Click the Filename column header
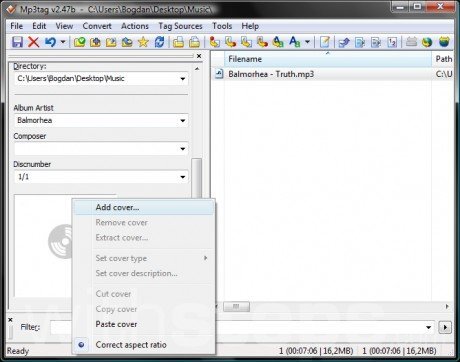 click(x=328, y=59)
